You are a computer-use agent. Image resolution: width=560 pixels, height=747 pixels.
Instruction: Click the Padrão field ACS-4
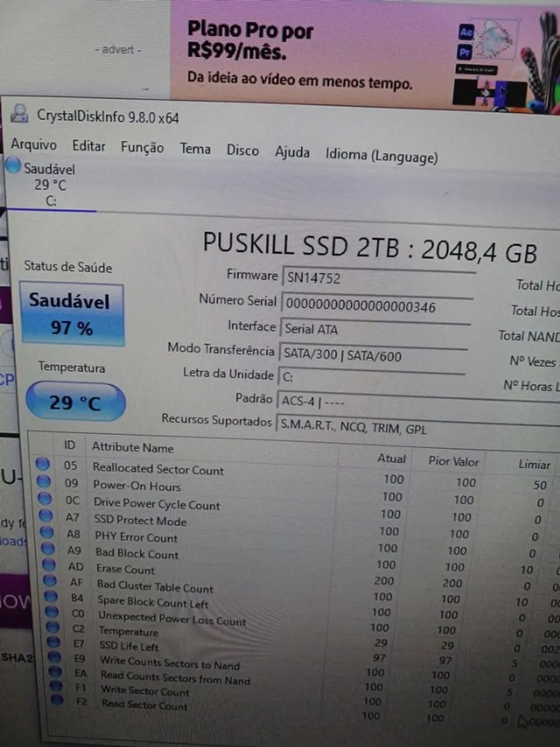tap(417, 404)
